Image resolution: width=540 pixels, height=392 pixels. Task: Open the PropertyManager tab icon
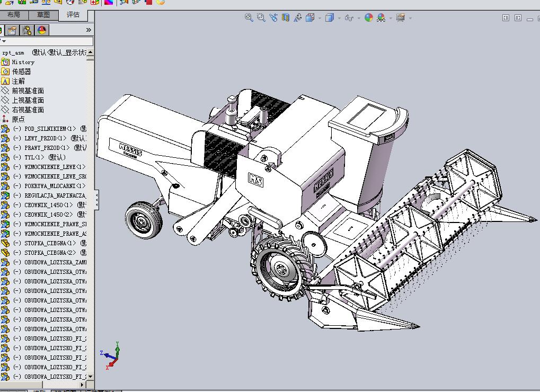pyautogui.click(x=12, y=30)
